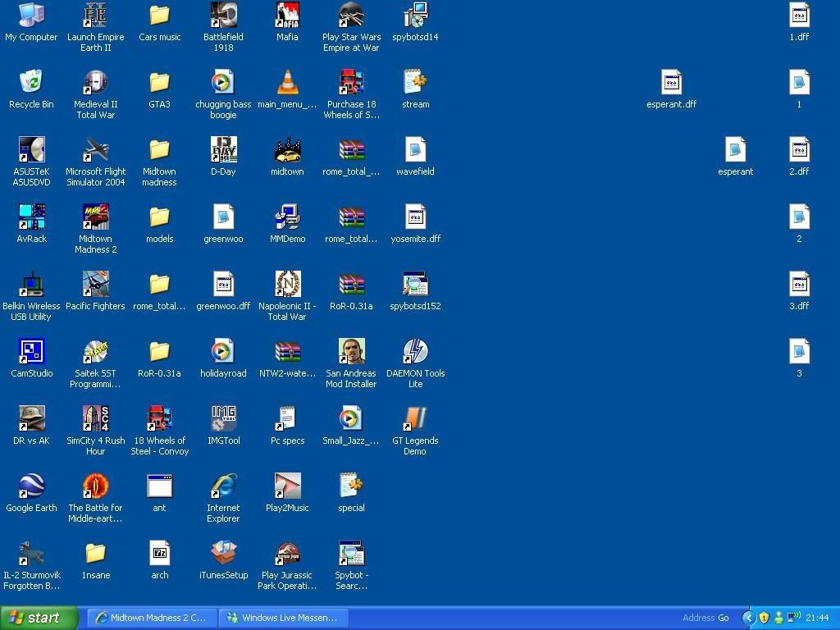Click the taskbar clock showing 21:44
840x630 pixels.
817,618
